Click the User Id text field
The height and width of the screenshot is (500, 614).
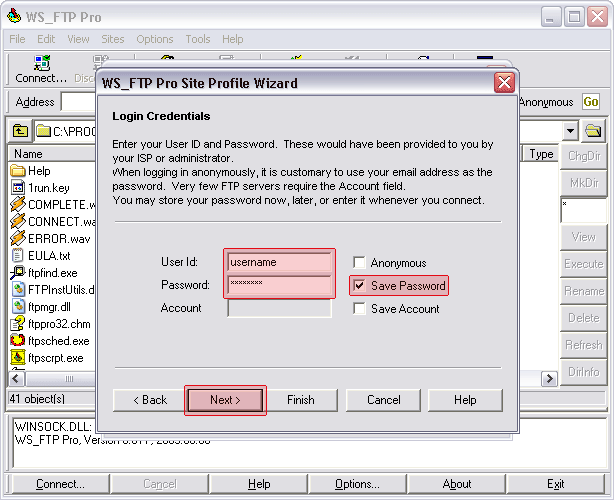[x=279, y=262]
